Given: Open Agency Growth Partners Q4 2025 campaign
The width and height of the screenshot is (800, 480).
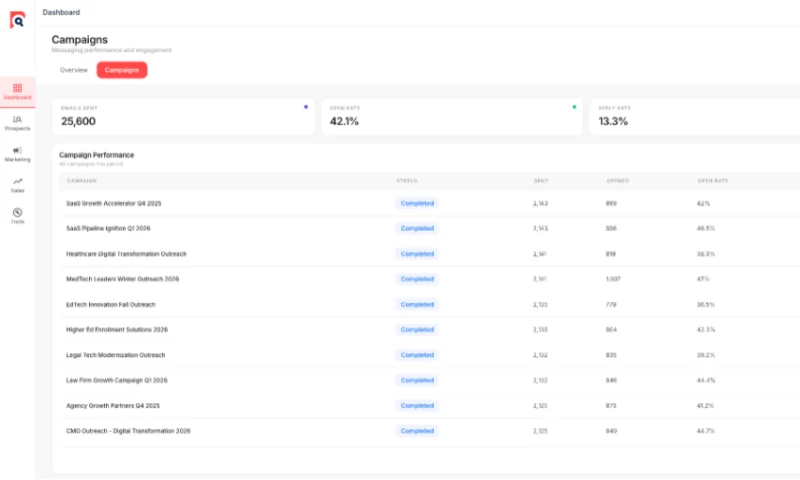Looking at the screenshot, I should point(113,406).
